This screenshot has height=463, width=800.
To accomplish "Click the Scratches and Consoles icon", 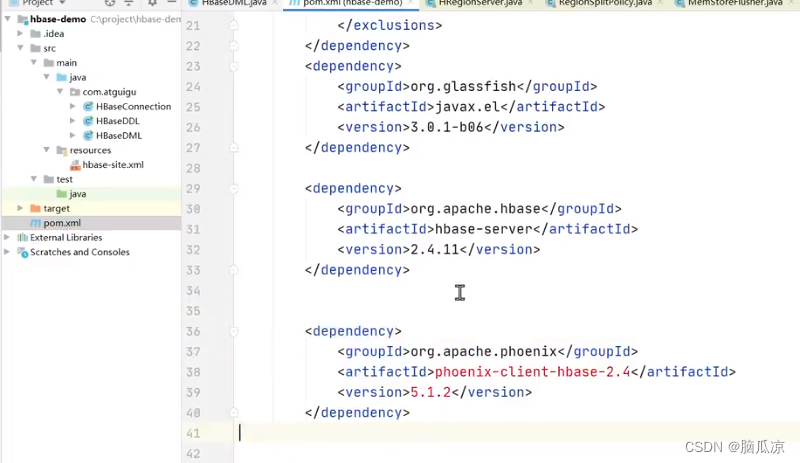I will click(x=22, y=252).
